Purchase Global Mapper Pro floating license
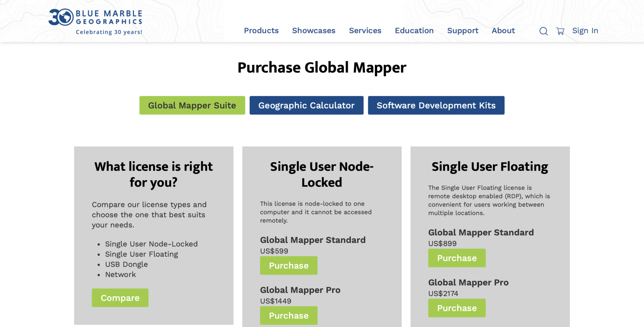 (457, 308)
